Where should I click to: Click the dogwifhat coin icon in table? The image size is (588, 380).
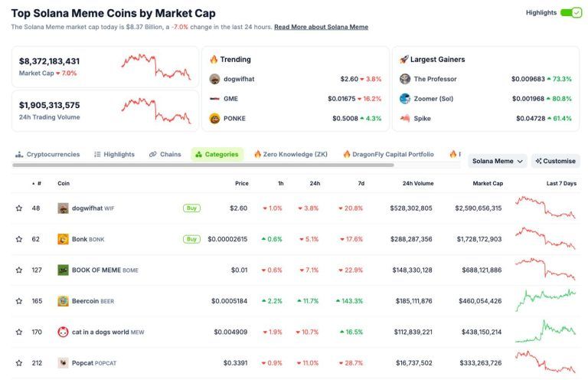coord(63,208)
